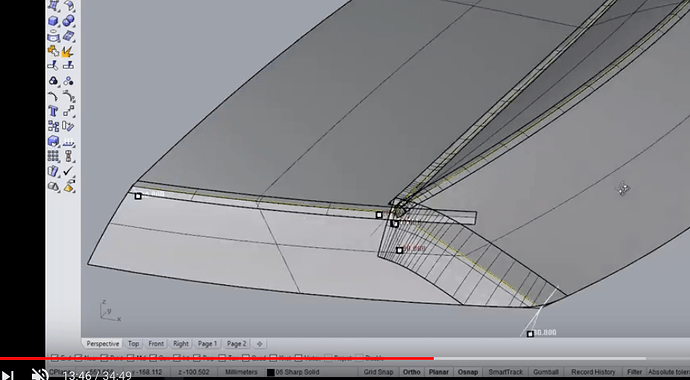Select the Boolean Union two-spheres tool
690x380 pixels.
[68, 21]
